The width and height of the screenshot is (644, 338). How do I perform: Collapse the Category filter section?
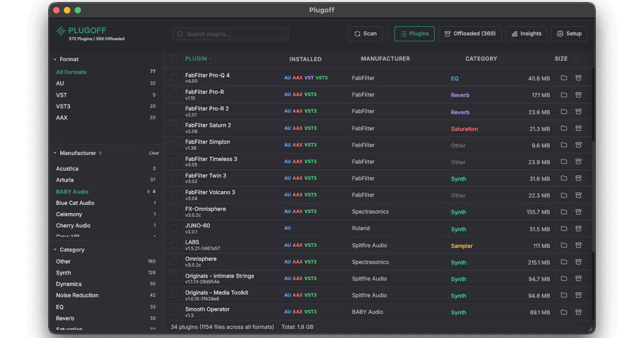(55, 250)
